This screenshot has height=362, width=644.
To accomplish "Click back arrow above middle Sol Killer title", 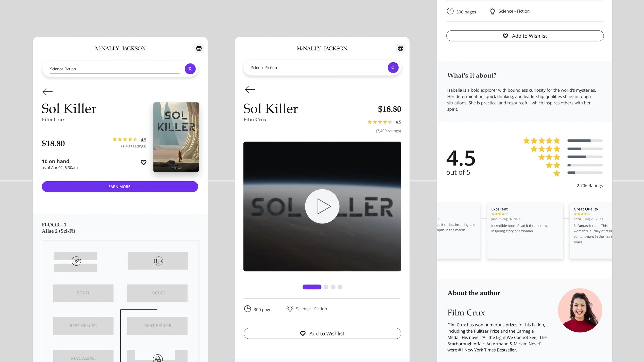I will pos(250,89).
